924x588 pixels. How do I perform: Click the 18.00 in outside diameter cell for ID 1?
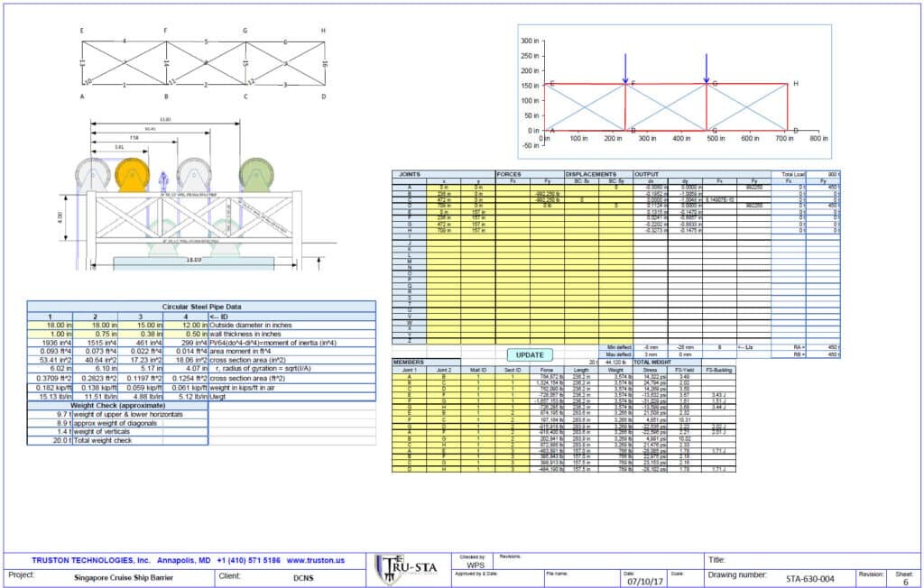click(51, 325)
